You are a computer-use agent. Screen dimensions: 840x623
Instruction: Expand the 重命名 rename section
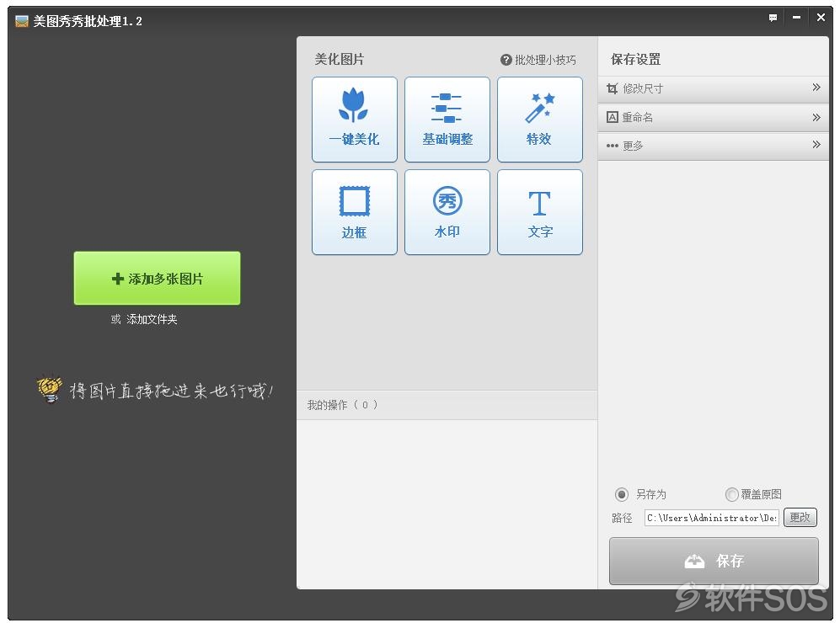coord(713,118)
